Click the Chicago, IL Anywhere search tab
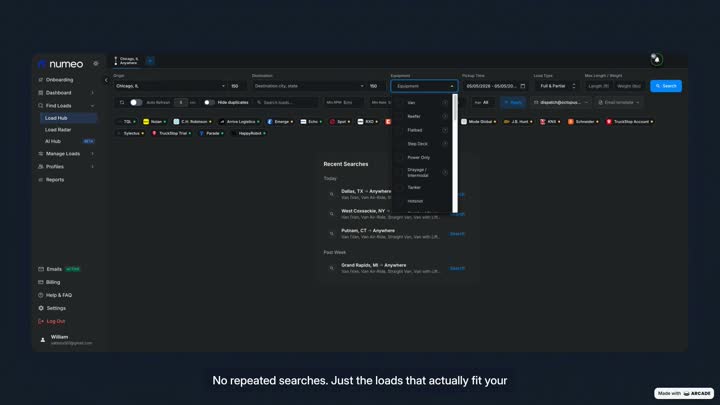Viewport: 720px width, 405px height. (x=127, y=61)
